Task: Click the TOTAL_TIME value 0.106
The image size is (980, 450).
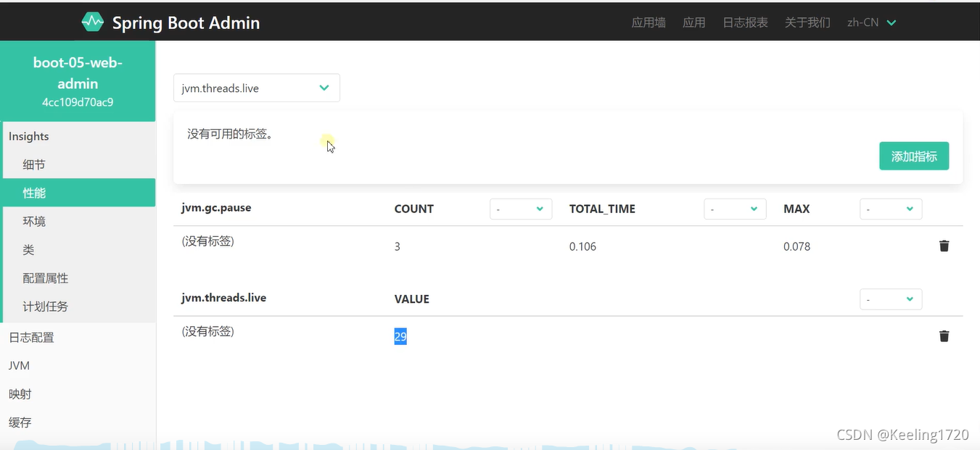Action: point(582,246)
